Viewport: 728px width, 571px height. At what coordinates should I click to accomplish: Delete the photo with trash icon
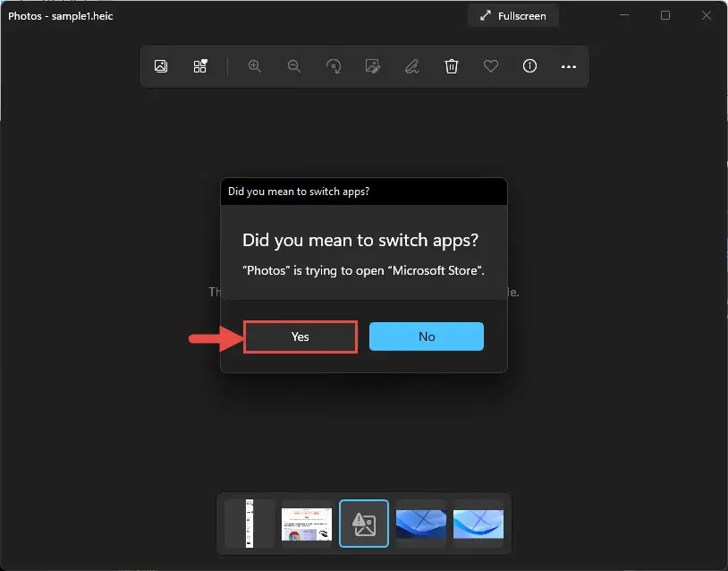452,66
